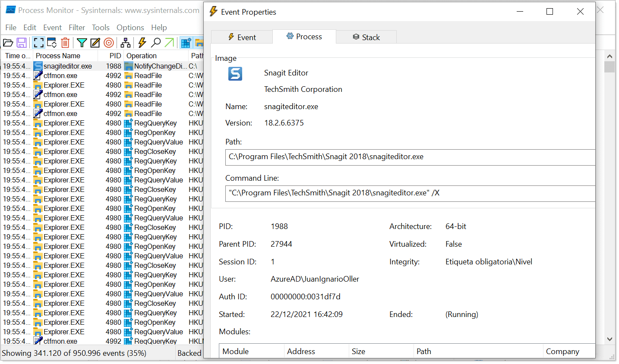Image resolution: width=619 pixels, height=364 pixels.
Task: Open the Options menu
Action: (130, 28)
